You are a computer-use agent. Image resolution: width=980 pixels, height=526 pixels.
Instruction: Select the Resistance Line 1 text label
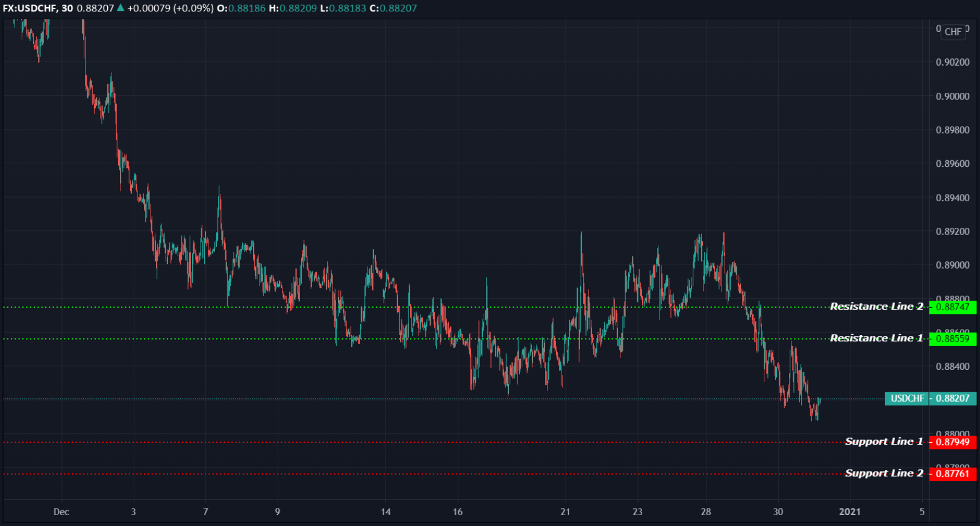(x=876, y=338)
